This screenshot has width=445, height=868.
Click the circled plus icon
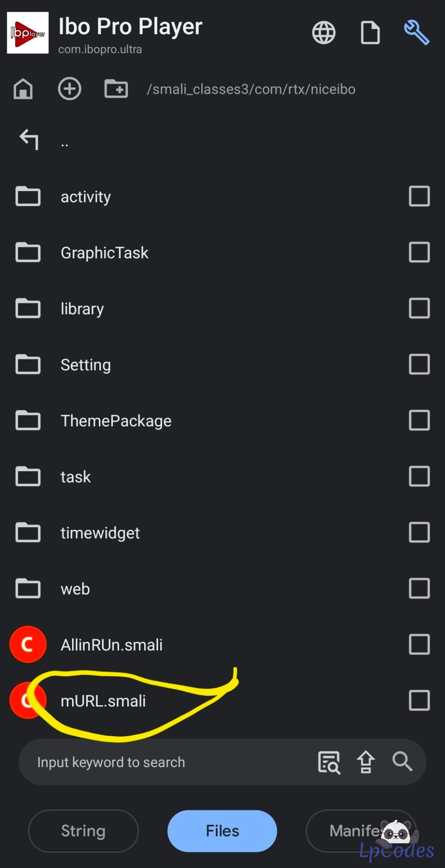click(x=69, y=89)
